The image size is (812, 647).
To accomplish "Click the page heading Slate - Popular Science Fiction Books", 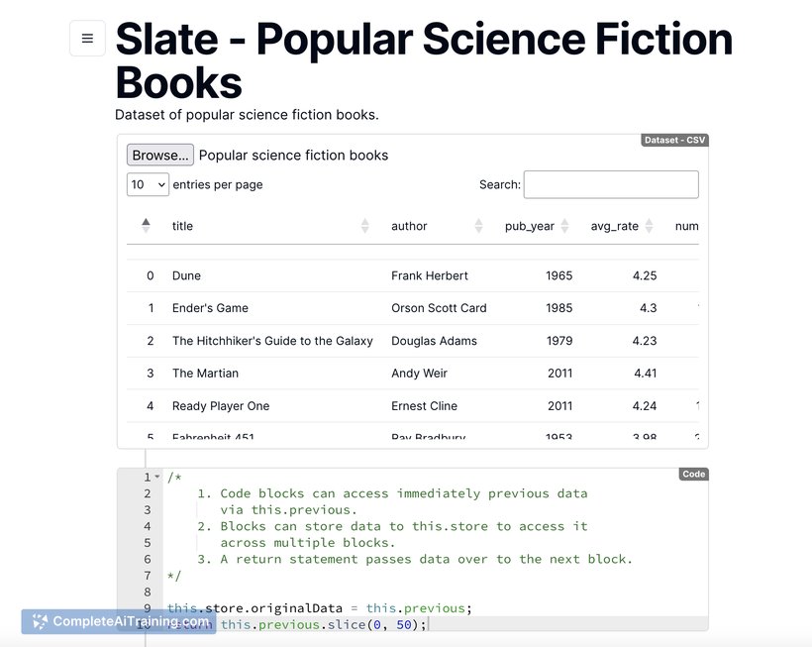I will point(424,60).
